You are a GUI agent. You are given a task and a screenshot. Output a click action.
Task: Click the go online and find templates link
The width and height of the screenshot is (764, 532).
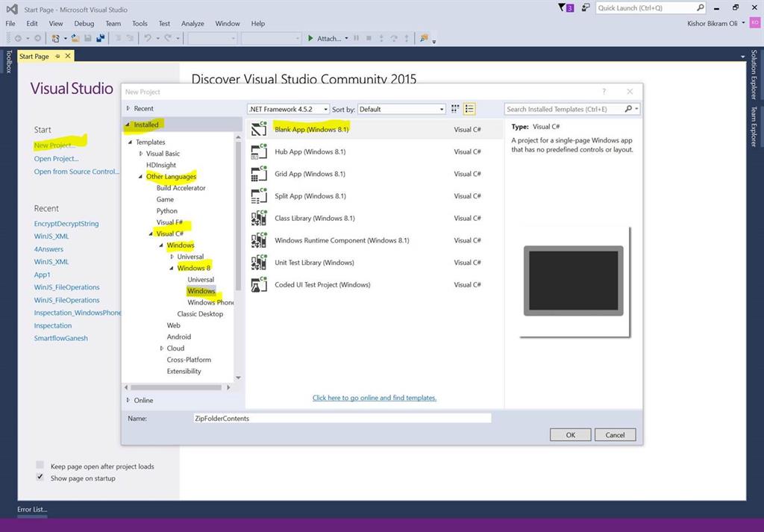[375, 398]
